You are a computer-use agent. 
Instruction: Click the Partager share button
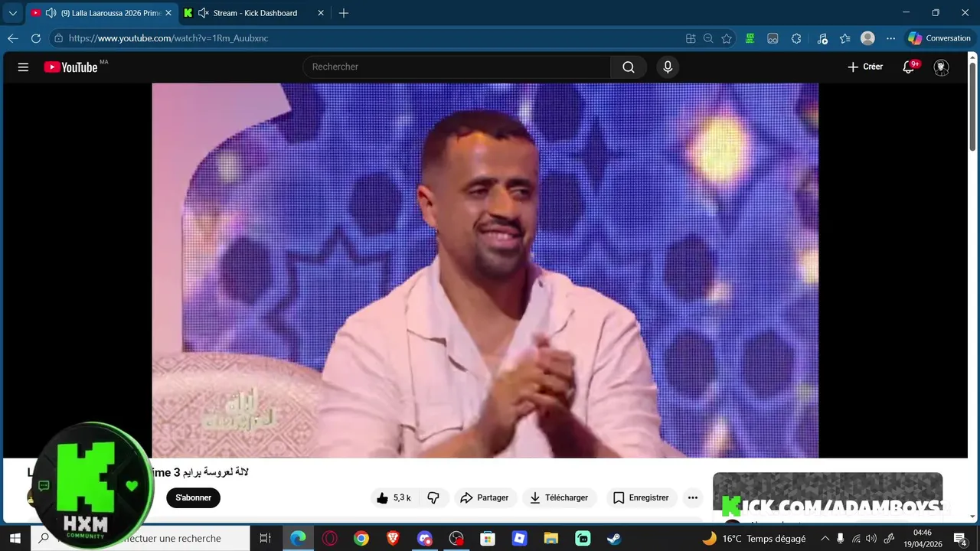pos(484,497)
